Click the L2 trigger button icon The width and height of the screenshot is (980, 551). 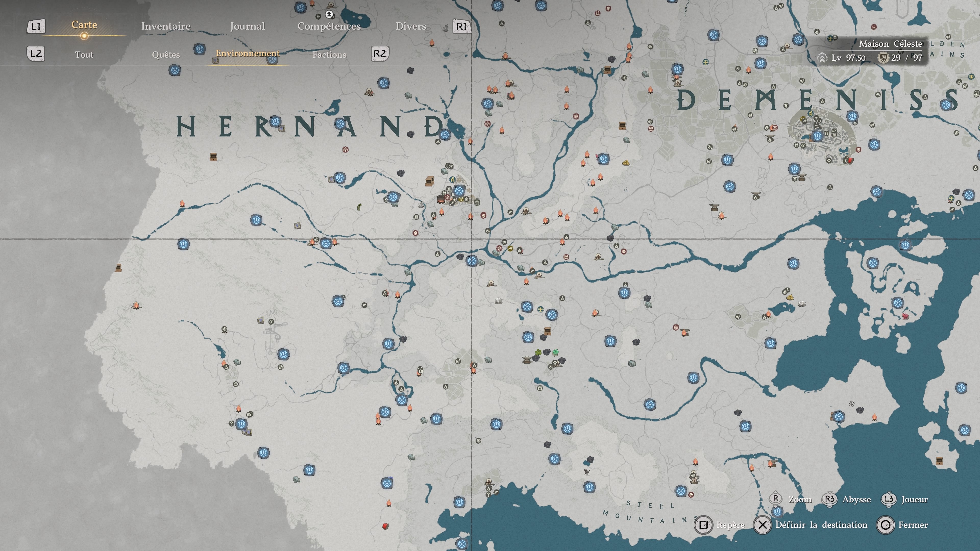(x=36, y=54)
